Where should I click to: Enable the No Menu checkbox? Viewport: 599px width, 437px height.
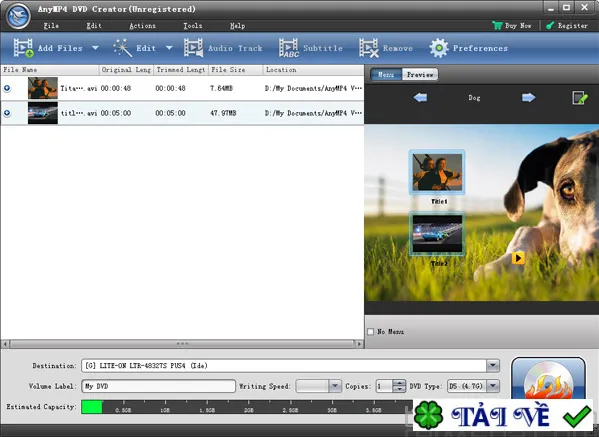pyautogui.click(x=370, y=332)
